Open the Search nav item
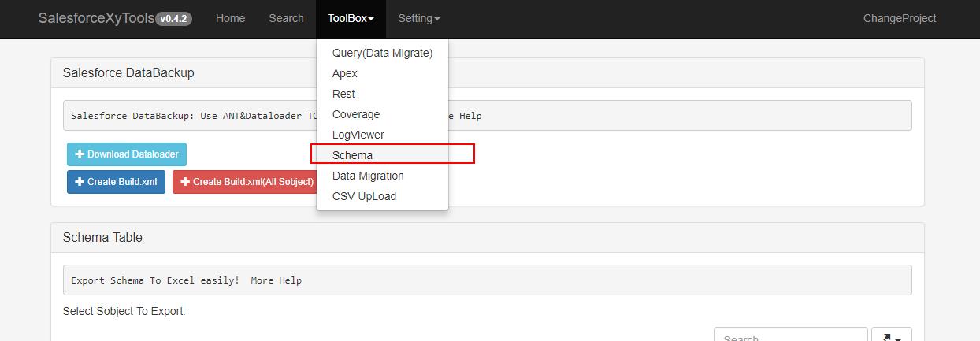980x341 pixels. tap(286, 18)
